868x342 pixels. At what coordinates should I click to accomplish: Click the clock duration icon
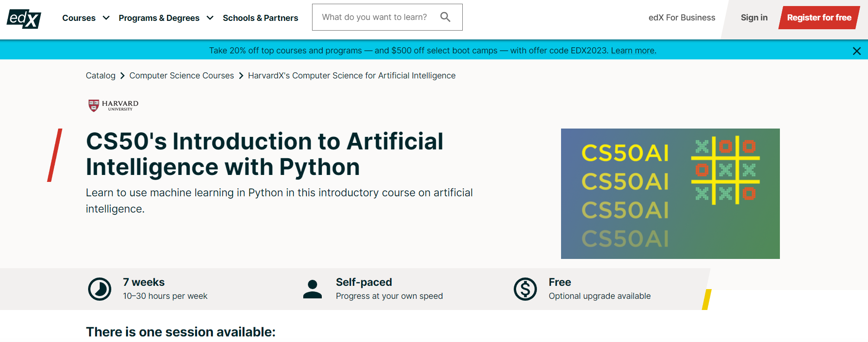[100, 289]
